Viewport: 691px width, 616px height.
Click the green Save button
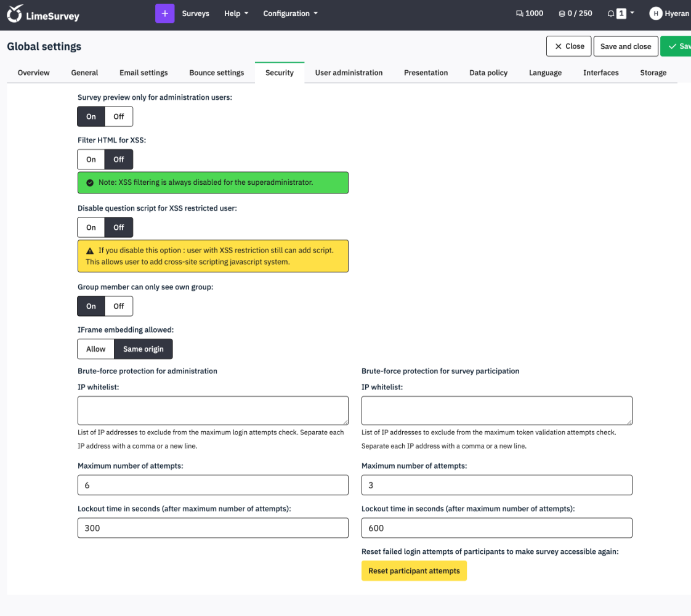(676, 46)
